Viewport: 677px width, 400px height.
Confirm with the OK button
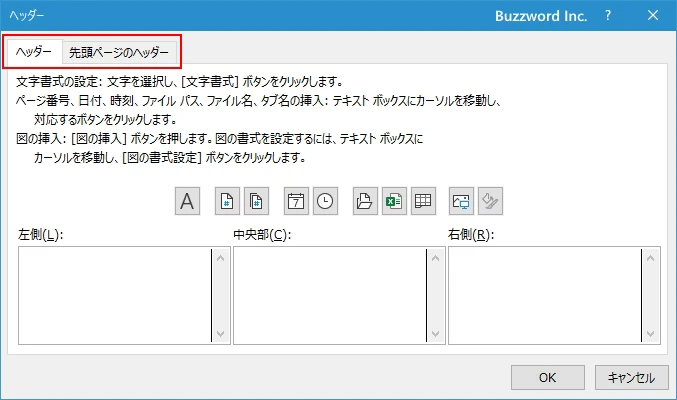547,378
